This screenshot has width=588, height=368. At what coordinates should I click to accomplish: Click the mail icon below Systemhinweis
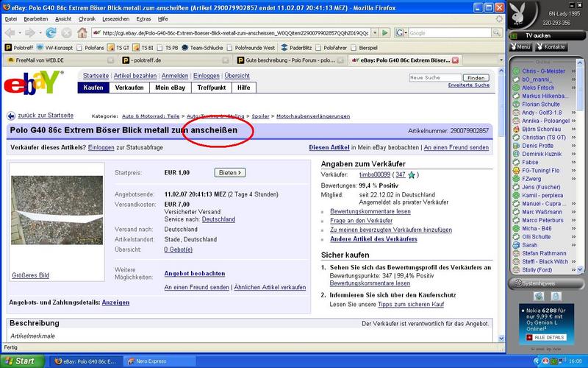pyautogui.click(x=539, y=296)
